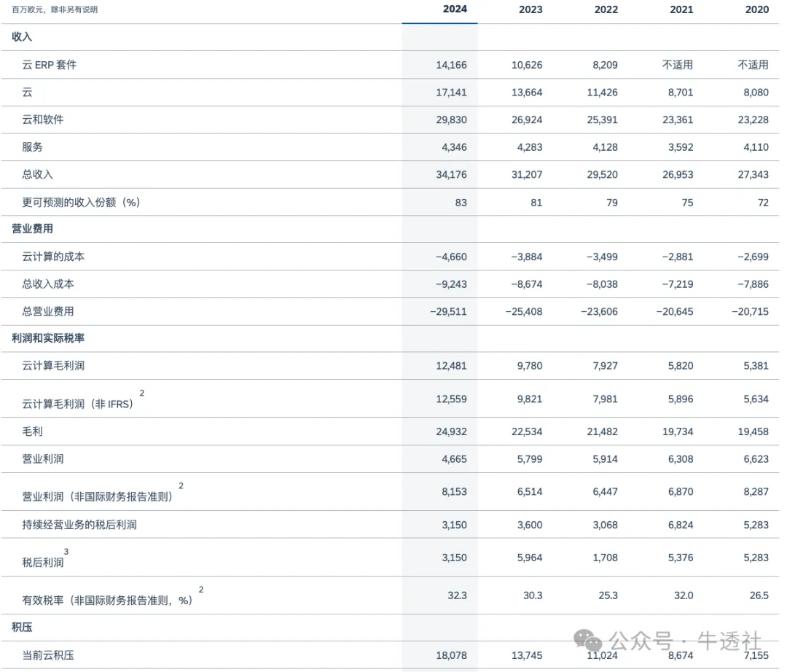
Task: Click the footnote 3 next to 税后利润
Action: (x=66, y=552)
